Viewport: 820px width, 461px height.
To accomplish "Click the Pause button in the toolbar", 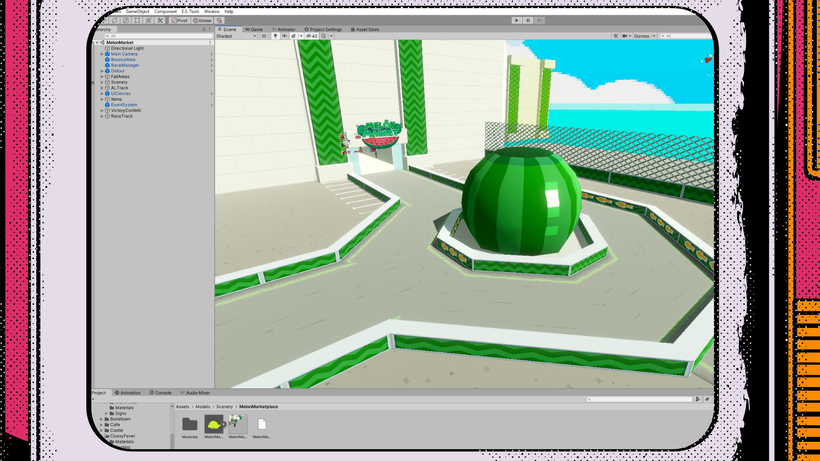I will [528, 19].
